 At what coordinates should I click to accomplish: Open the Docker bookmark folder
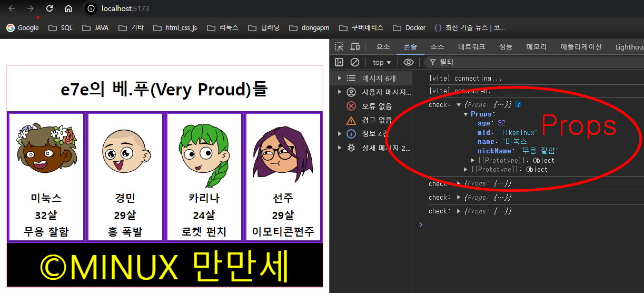[x=409, y=28]
